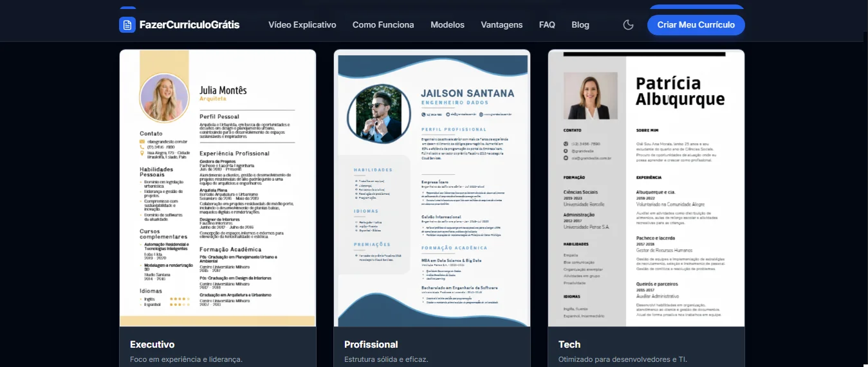This screenshot has width=868, height=367.
Task: Click the Executivo template title
Action: coord(152,345)
